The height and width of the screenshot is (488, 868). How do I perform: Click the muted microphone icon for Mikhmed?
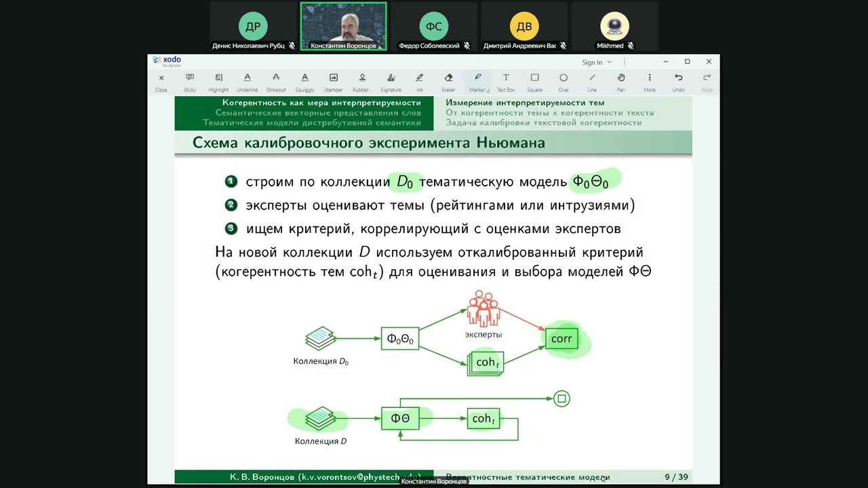click(x=631, y=46)
